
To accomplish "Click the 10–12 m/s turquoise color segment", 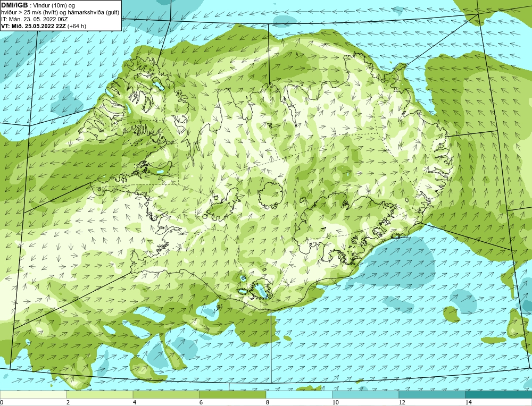I will click(x=366, y=395).
